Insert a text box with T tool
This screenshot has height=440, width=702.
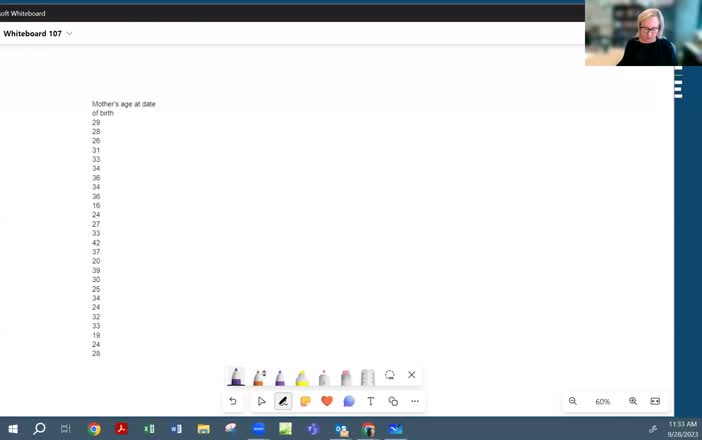tap(371, 401)
